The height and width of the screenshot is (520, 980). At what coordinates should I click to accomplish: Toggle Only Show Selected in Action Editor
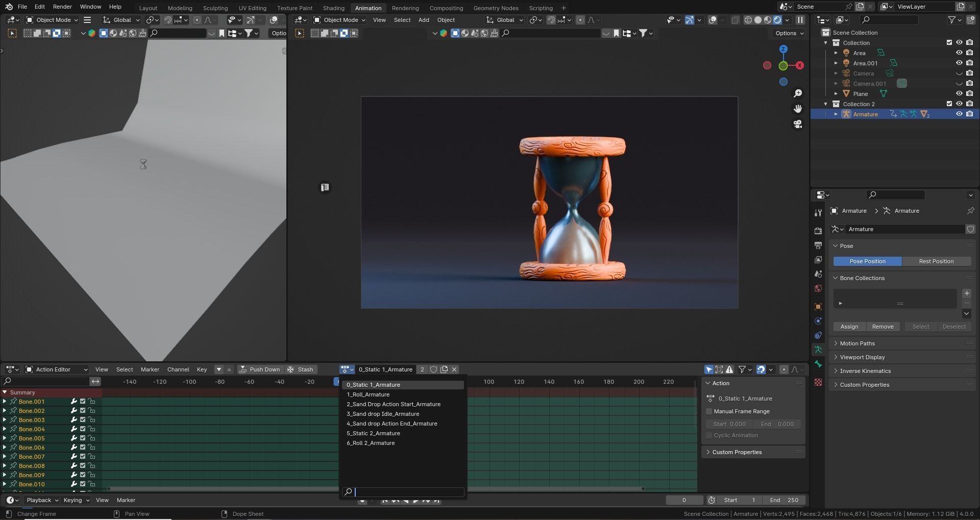tap(709, 369)
